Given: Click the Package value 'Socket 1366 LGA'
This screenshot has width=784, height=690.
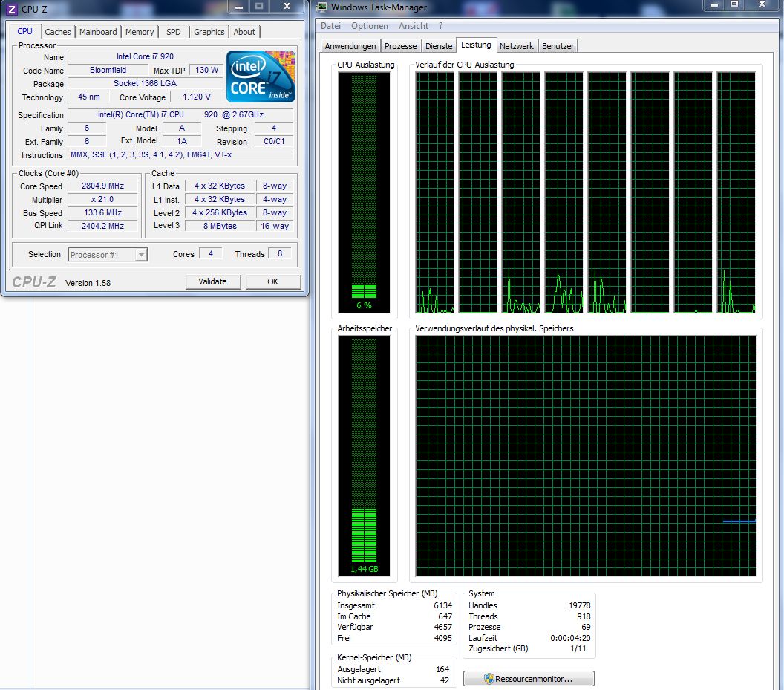Looking at the screenshot, I should 145,84.
